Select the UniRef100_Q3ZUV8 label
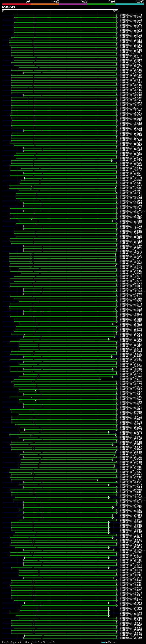This screenshot has height=644, width=146. point(131,361)
